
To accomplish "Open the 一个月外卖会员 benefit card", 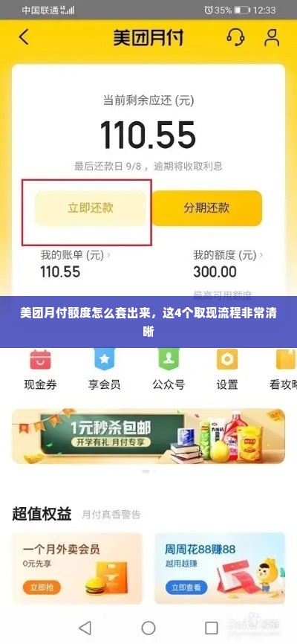I will click(76, 568).
